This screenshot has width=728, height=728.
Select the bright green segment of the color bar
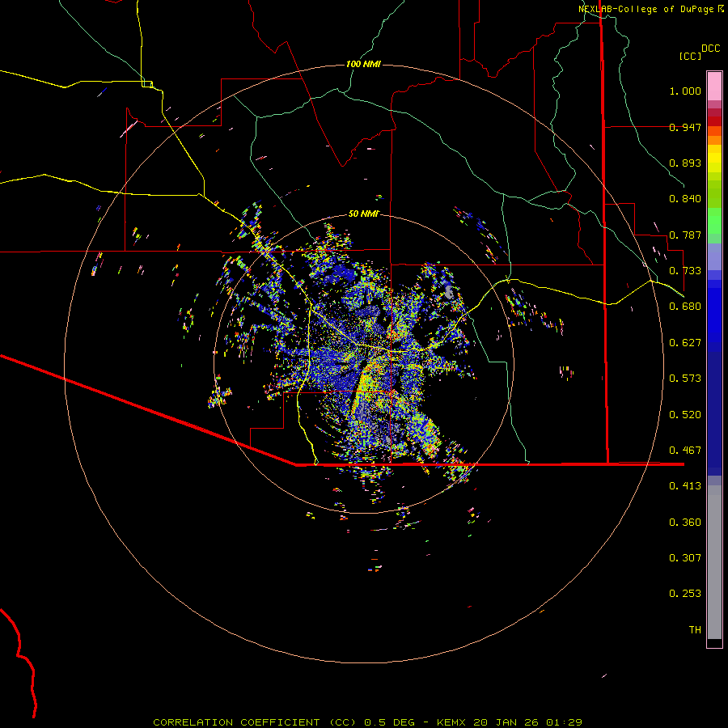click(714, 221)
